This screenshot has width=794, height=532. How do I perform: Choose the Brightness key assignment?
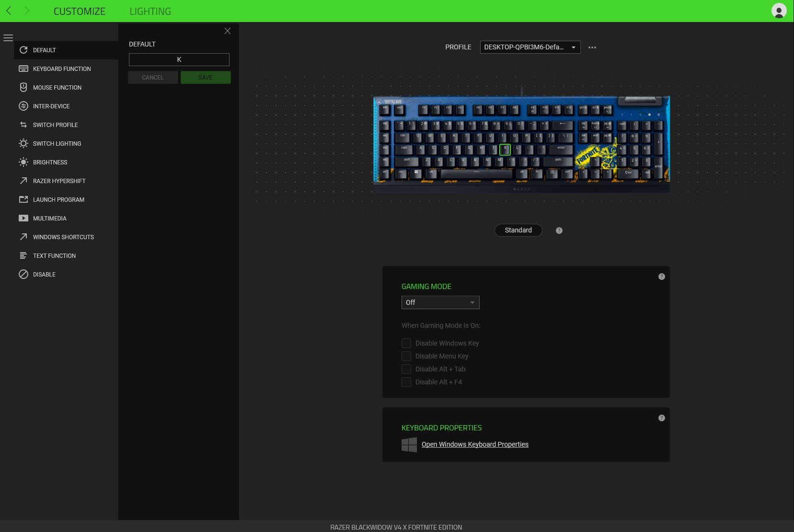pos(49,162)
